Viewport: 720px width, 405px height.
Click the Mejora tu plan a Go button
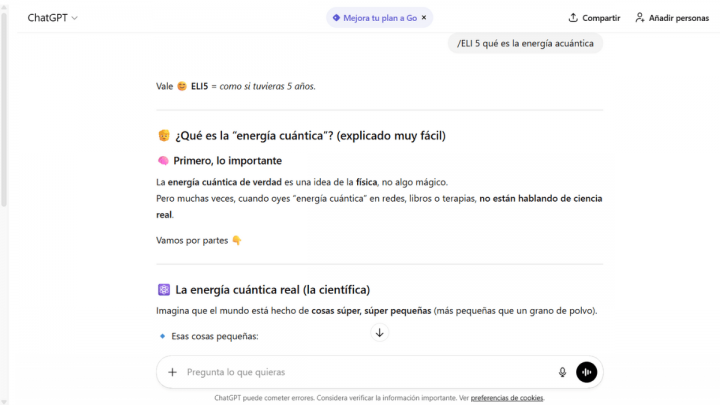click(x=380, y=18)
